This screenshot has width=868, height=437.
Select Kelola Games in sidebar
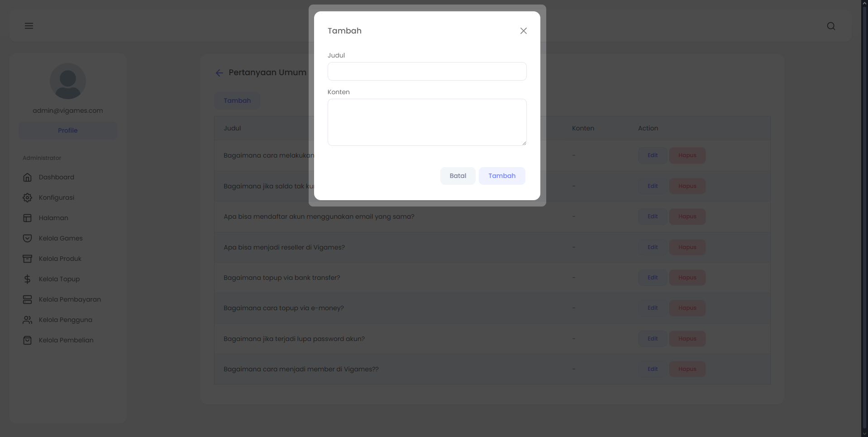point(61,238)
